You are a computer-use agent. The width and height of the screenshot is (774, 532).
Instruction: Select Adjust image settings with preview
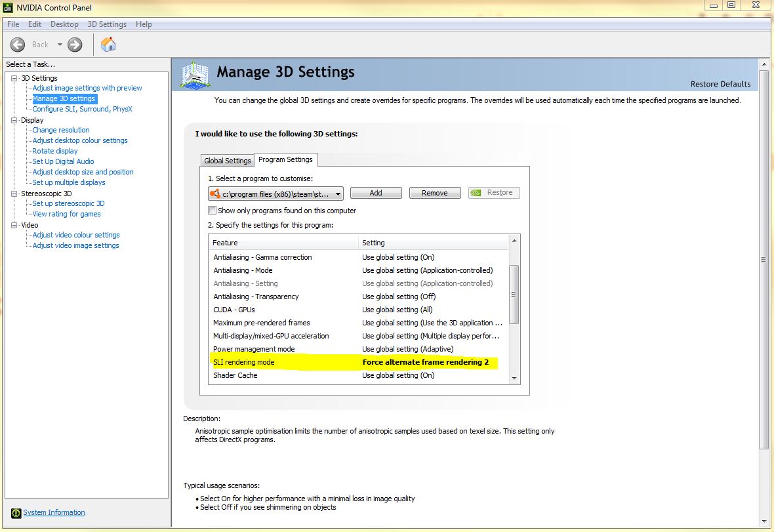87,88
